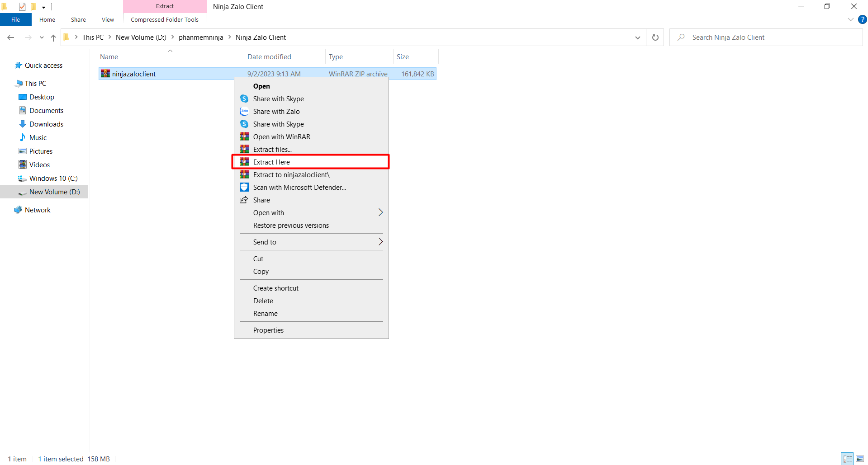Click the Share arrow icon in context menu
The width and height of the screenshot is (868, 465).
coord(244,200)
